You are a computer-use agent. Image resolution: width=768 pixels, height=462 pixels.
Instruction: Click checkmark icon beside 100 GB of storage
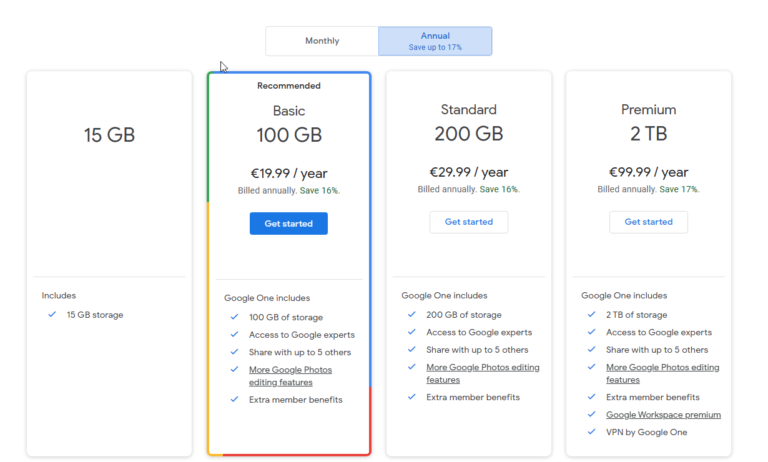pos(234,318)
